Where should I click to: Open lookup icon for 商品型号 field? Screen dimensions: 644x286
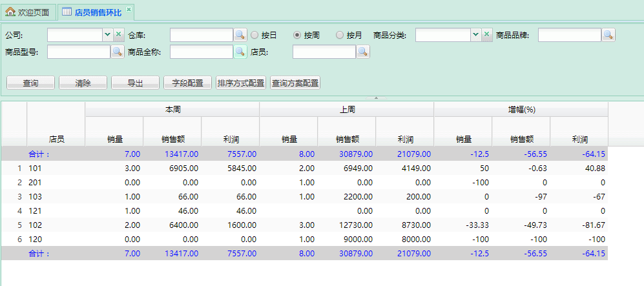(x=118, y=52)
